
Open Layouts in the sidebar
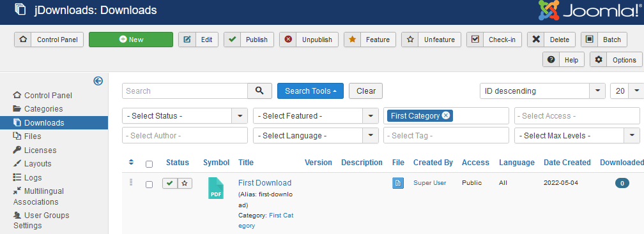32,164
